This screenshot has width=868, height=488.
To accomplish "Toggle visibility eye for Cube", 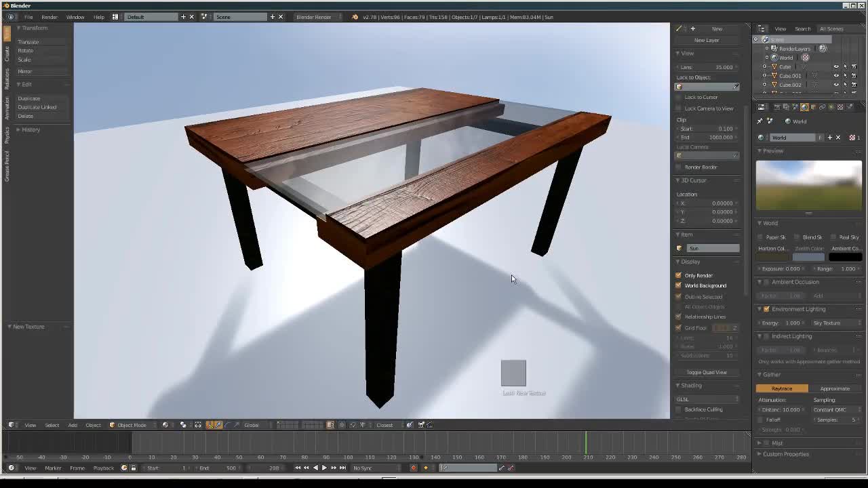I will tap(836, 66).
